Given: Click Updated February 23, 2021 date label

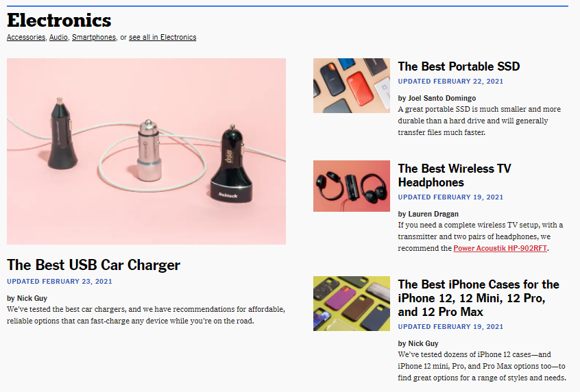Looking at the screenshot, I should point(60,282).
